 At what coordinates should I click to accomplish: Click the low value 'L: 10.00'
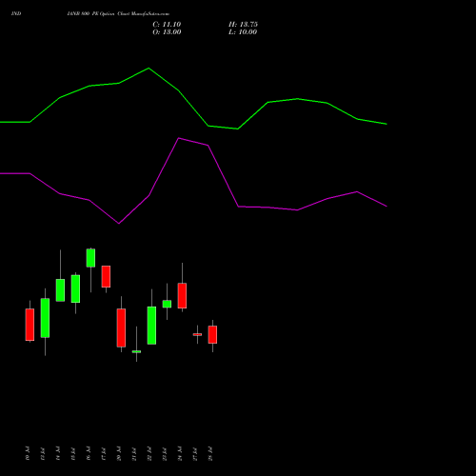243,32
